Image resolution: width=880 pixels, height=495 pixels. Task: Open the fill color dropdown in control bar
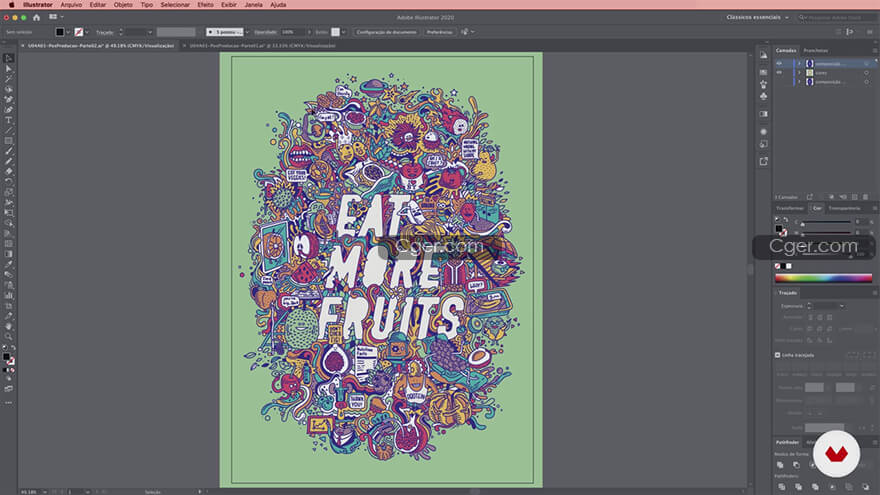[x=68, y=32]
